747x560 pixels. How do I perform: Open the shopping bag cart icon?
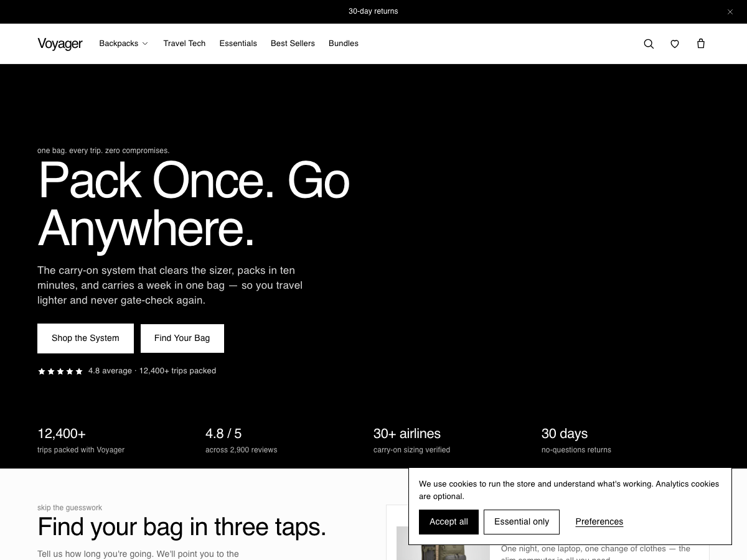click(x=701, y=44)
